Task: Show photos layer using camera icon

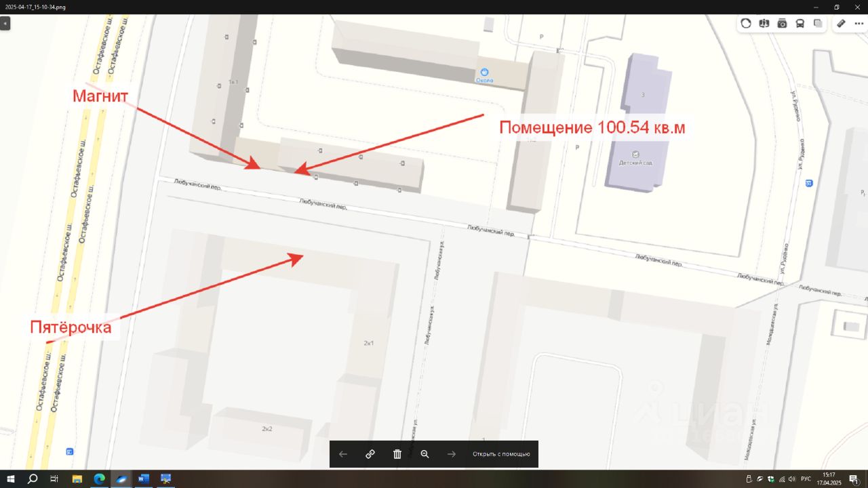Action: click(x=782, y=23)
